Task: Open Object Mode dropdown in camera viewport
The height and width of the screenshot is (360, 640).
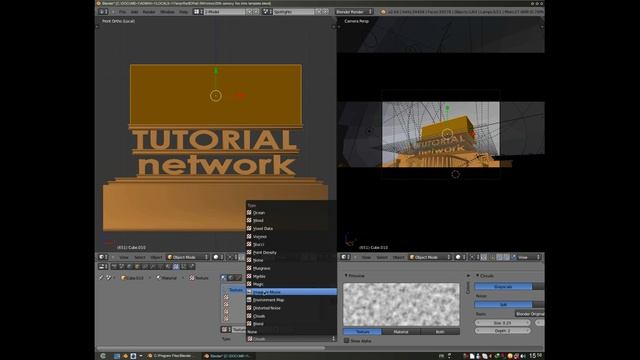Action: point(430,257)
